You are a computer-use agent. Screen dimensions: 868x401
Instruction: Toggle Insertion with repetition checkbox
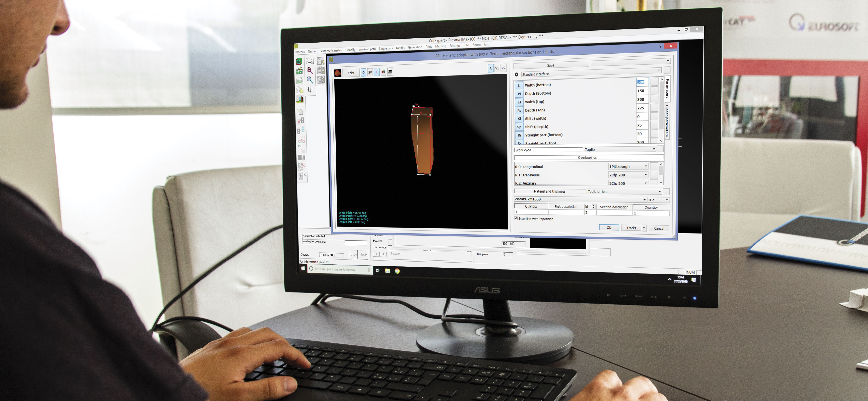[x=516, y=218]
